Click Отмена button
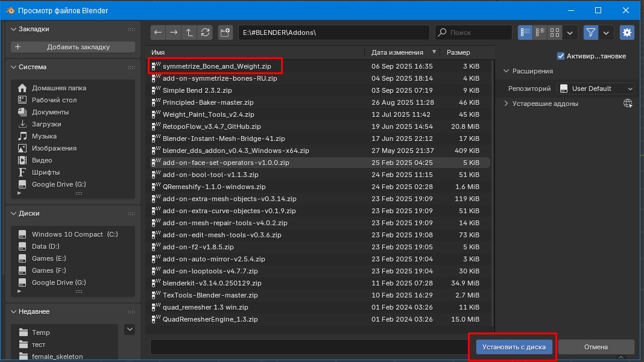644x362 pixels. (596, 347)
